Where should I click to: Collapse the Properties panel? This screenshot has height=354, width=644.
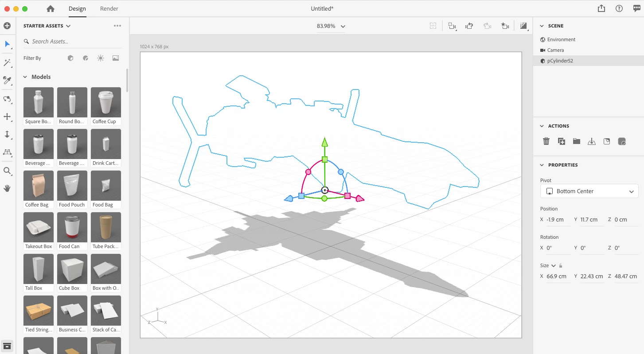pyautogui.click(x=542, y=165)
